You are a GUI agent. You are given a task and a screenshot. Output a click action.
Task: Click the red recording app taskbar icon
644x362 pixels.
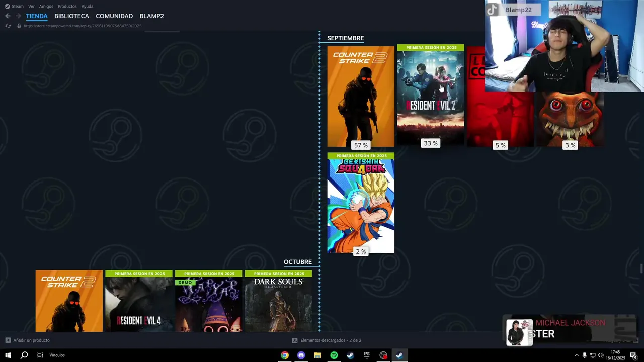[383, 355]
